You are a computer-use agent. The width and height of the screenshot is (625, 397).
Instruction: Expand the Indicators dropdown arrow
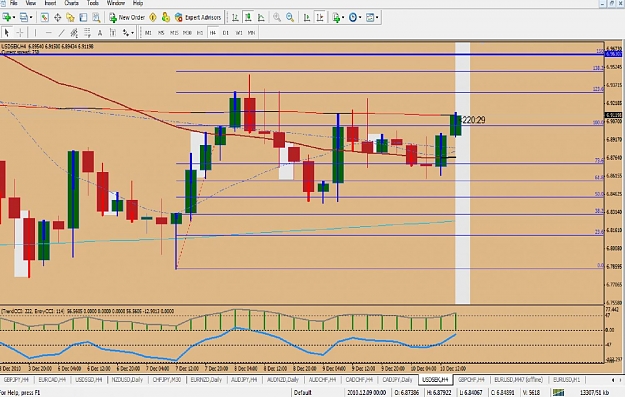point(343,17)
